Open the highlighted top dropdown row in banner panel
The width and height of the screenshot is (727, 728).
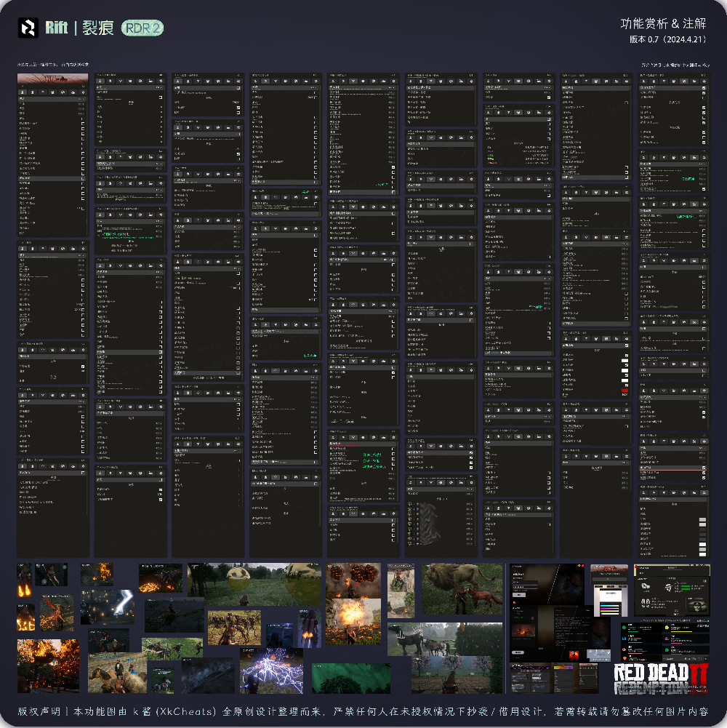(x=52, y=99)
